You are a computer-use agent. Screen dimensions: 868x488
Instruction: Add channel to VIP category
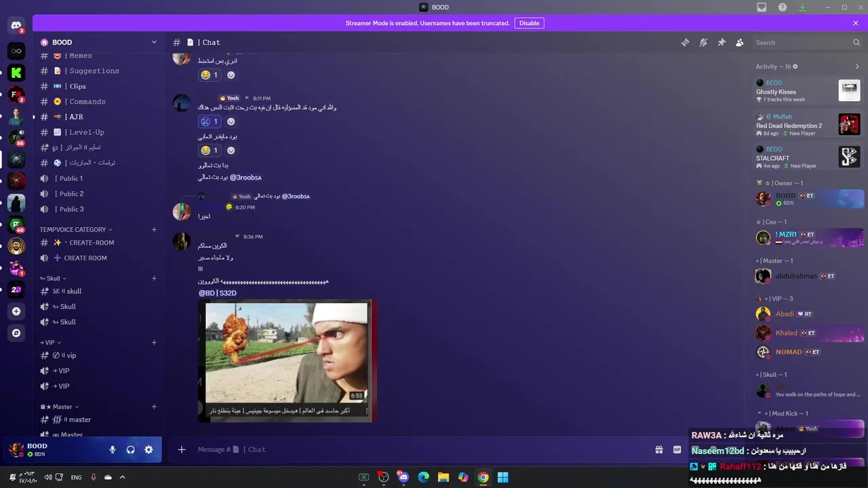154,343
